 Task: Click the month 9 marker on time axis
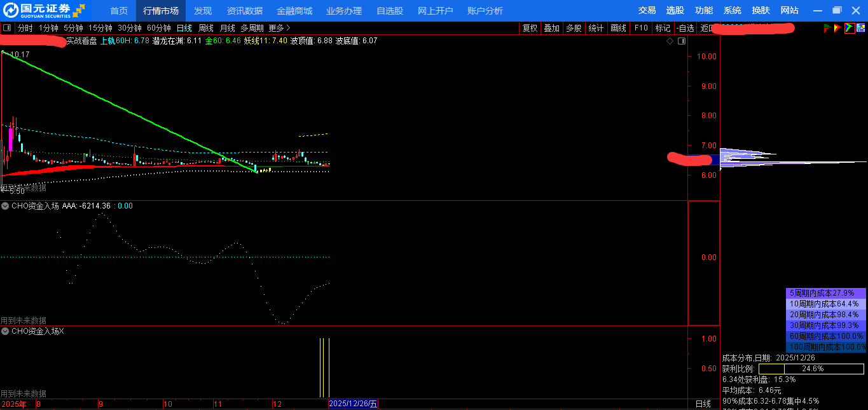[x=100, y=404]
